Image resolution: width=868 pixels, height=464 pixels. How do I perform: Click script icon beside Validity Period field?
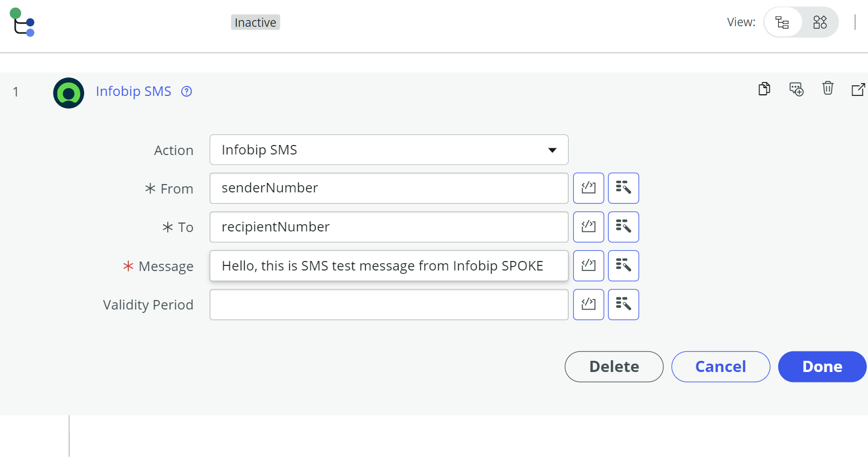coord(589,304)
